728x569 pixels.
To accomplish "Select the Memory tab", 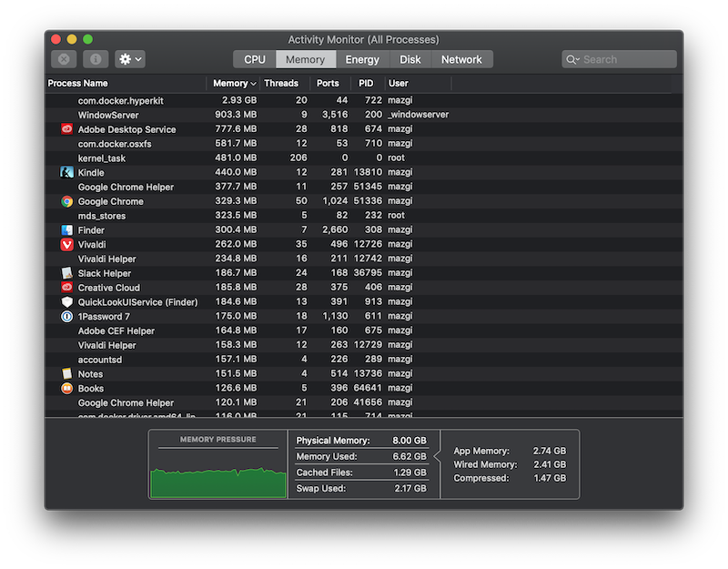I will (x=305, y=59).
